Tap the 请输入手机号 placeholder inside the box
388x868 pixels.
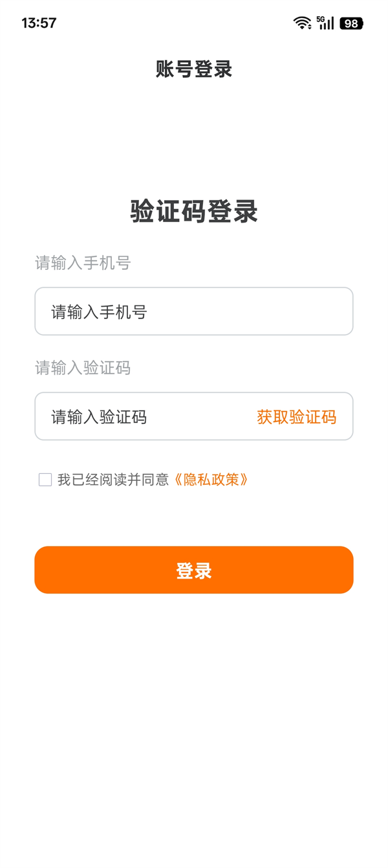click(x=100, y=312)
